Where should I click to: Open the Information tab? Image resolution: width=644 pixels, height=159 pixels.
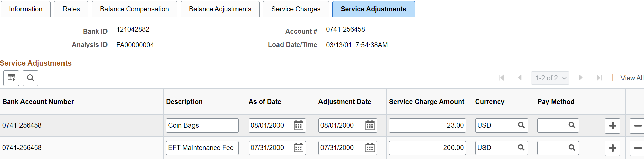click(26, 9)
